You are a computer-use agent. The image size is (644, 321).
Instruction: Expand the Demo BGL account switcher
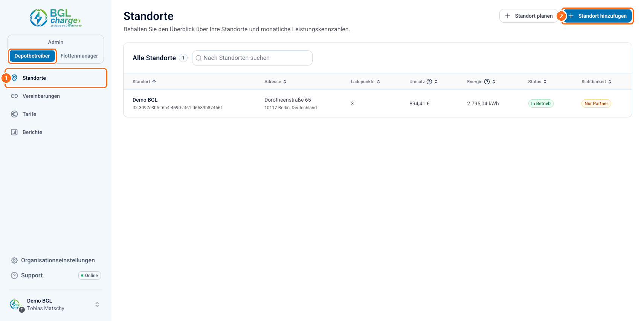pos(97,304)
